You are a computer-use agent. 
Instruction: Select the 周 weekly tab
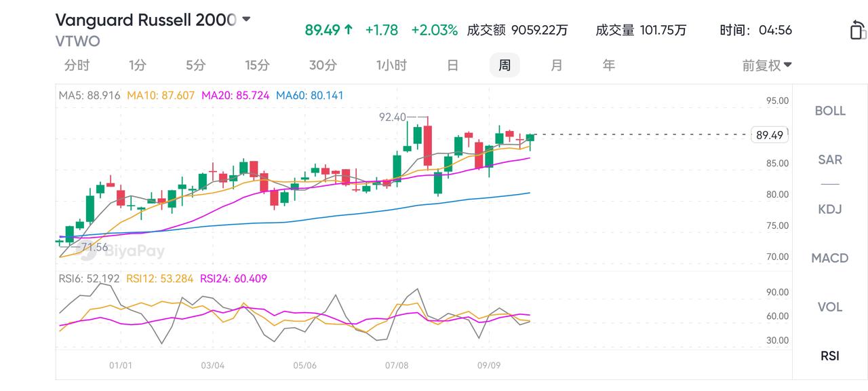[x=505, y=65]
